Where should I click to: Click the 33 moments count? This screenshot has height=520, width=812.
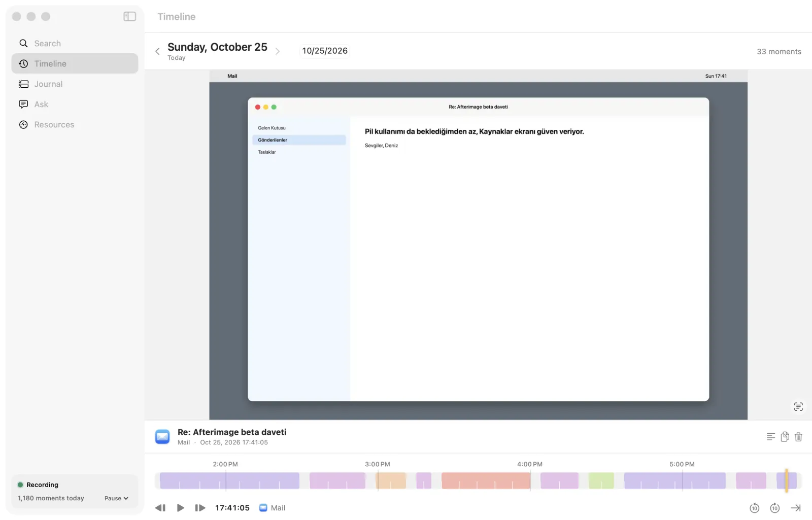[x=779, y=52]
